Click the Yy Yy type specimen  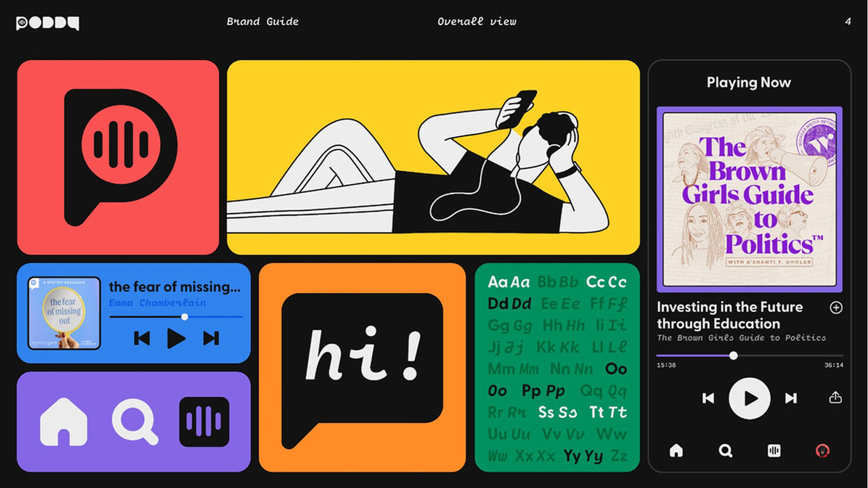tap(583, 456)
